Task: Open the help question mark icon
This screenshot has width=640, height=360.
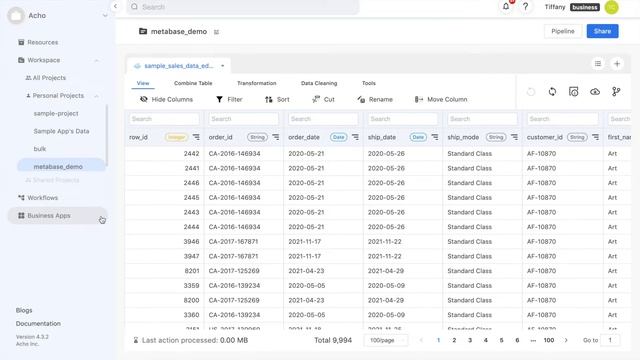Action: pos(525,7)
